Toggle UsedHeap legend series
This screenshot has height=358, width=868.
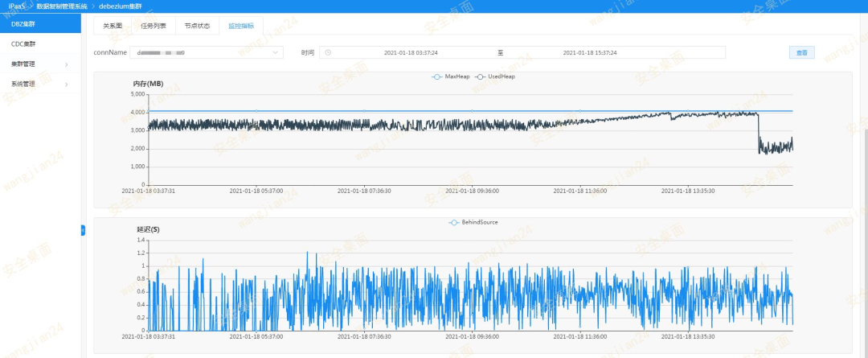pyautogui.click(x=494, y=76)
